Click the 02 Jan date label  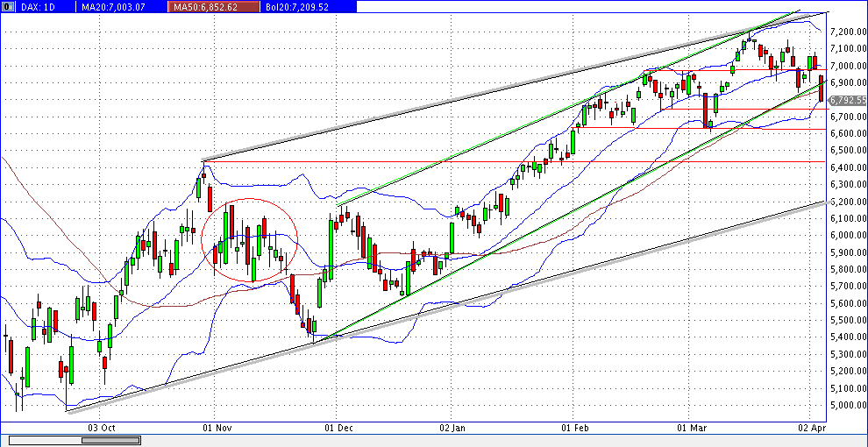click(452, 427)
